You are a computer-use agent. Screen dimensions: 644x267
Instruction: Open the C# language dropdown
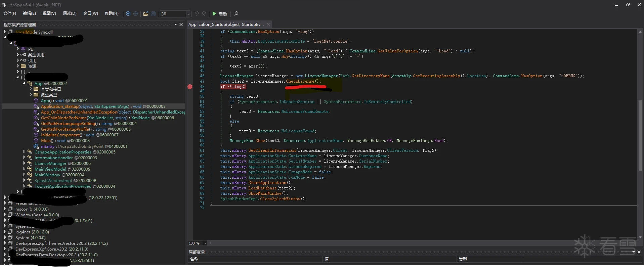pyautogui.click(x=188, y=14)
